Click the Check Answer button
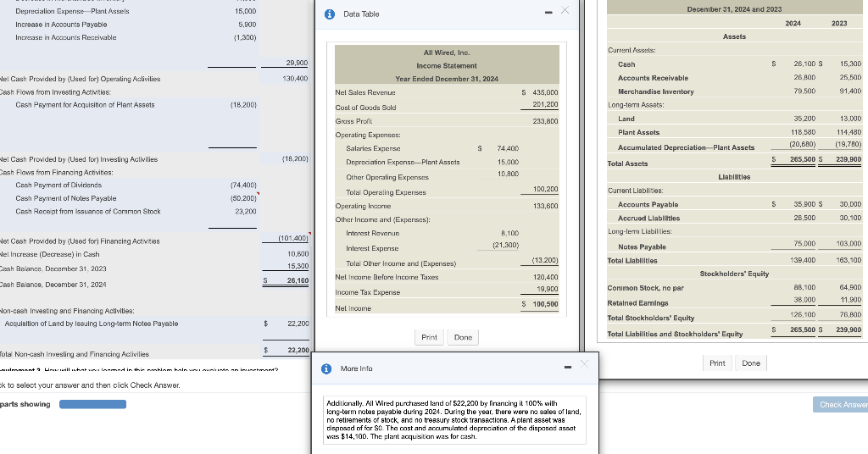868x454 pixels. tap(841, 405)
